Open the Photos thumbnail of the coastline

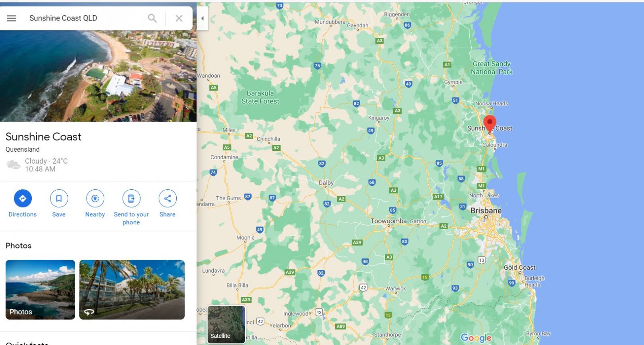pyautogui.click(x=40, y=290)
